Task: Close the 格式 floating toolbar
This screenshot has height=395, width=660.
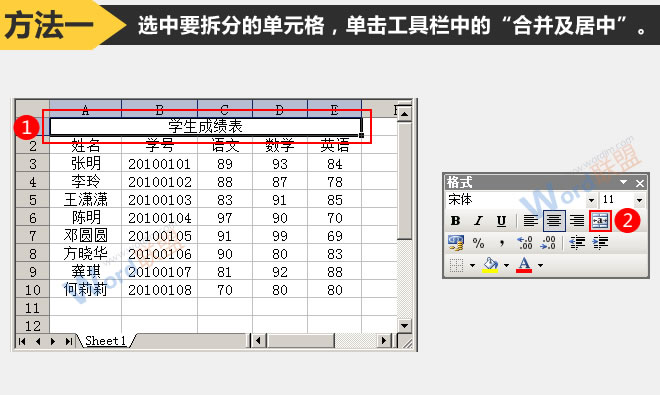Action: click(x=640, y=183)
